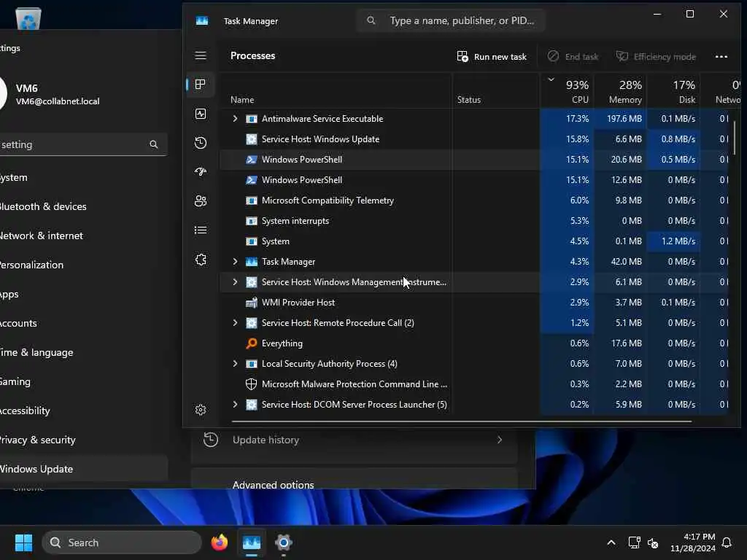Open App history icon in sidebar
Screen dimensions: 747x560
tap(201, 143)
